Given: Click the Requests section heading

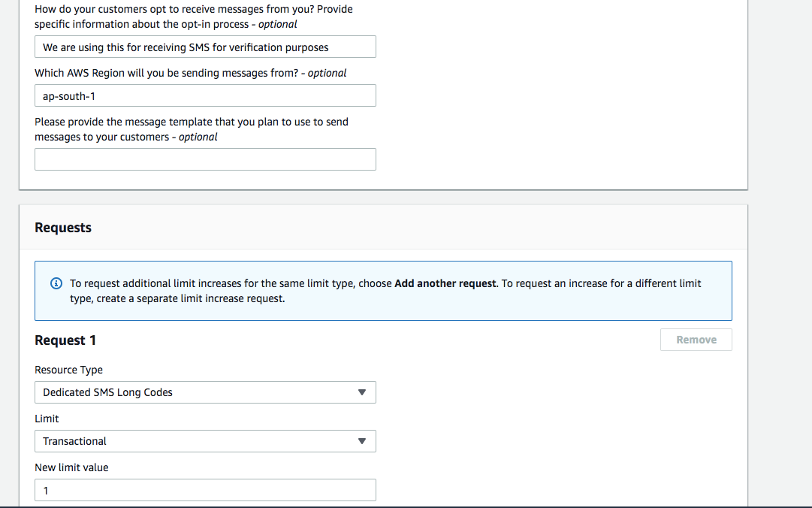Looking at the screenshot, I should (x=63, y=228).
